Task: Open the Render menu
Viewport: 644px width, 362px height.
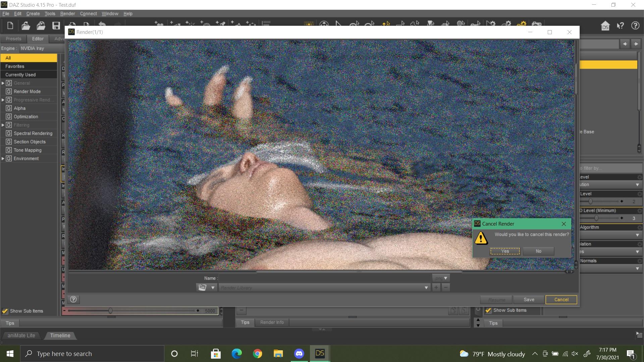Action: click(67, 14)
